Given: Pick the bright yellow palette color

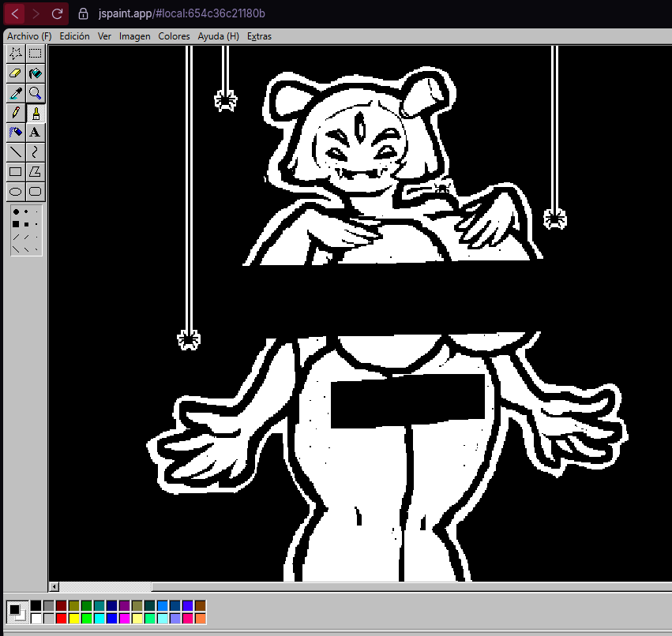Looking at the screenshot, I should 74,619.
